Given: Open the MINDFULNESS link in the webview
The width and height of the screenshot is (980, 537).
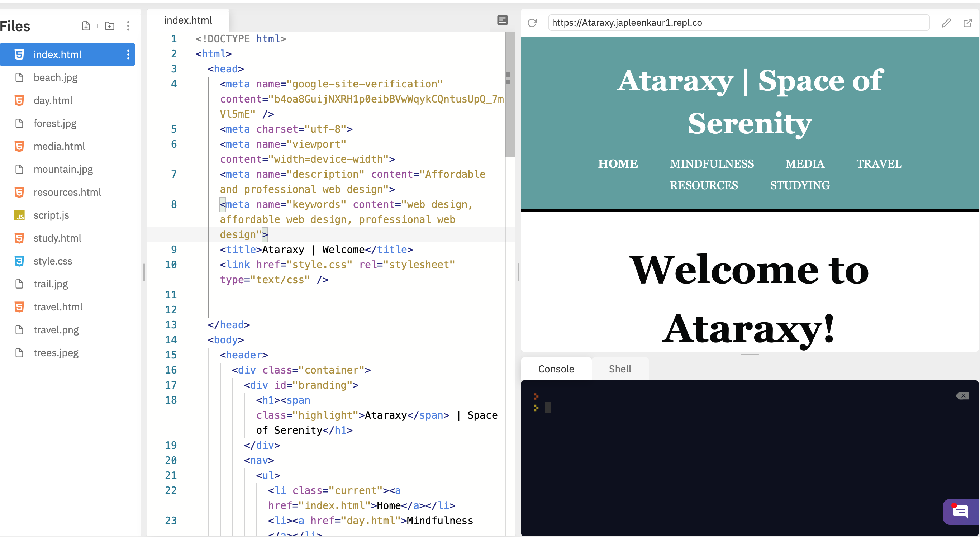Looking at the screenshot, I should [x=712, y=164].
